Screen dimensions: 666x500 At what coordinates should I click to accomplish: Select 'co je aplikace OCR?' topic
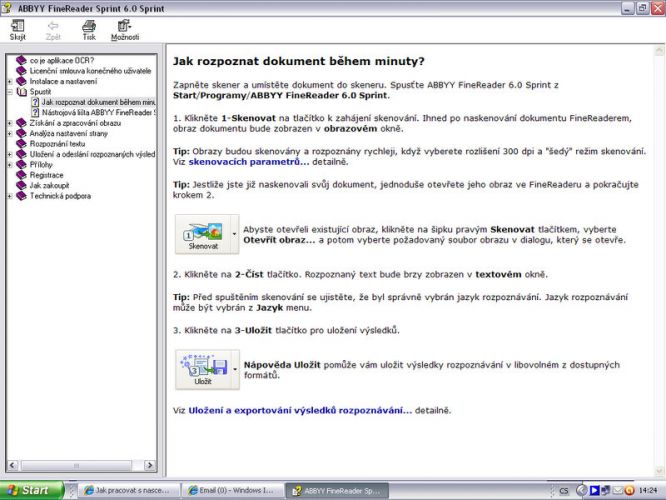pos(62,60)
